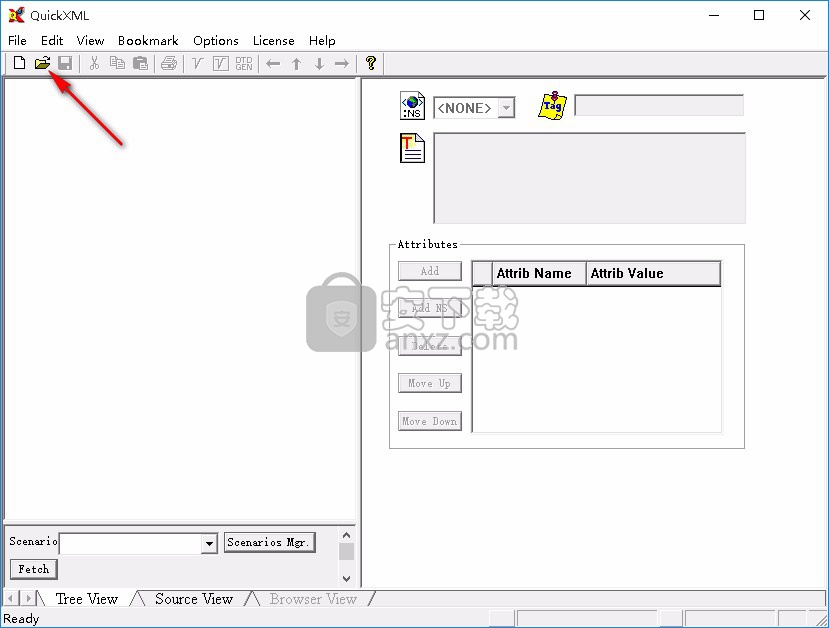
Task: Maximize the QuickXML window
Action: (x=759, y=15)
